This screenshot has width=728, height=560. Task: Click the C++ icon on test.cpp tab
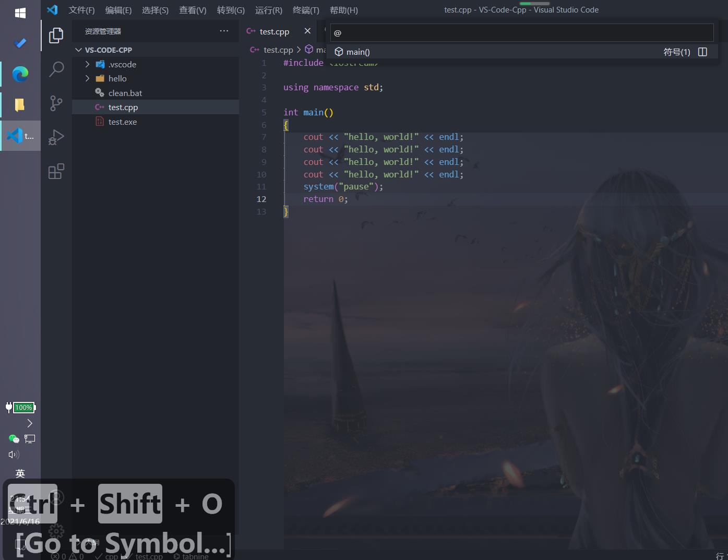[x=251, y=31]
